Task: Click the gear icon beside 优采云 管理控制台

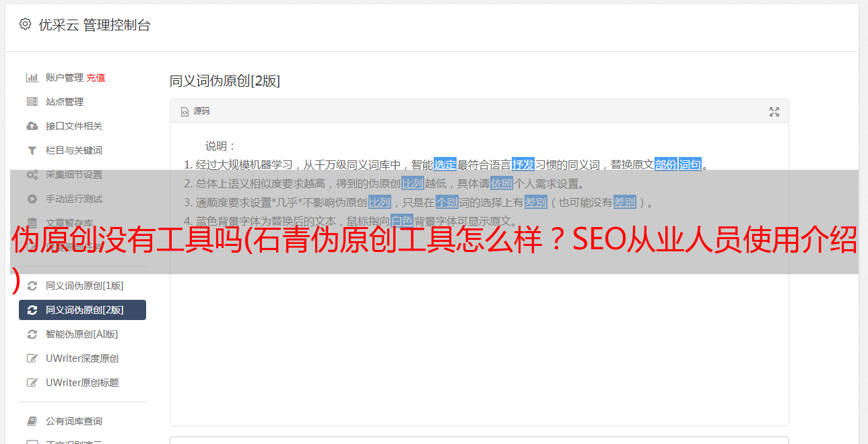Action: [25, 24]
